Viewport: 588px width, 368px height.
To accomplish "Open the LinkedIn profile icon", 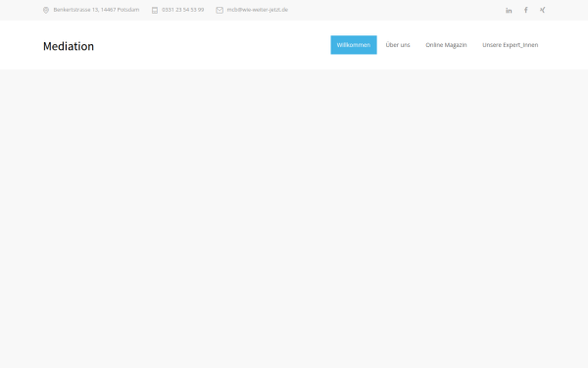I will pyautogui.click(x=509, y=11).
